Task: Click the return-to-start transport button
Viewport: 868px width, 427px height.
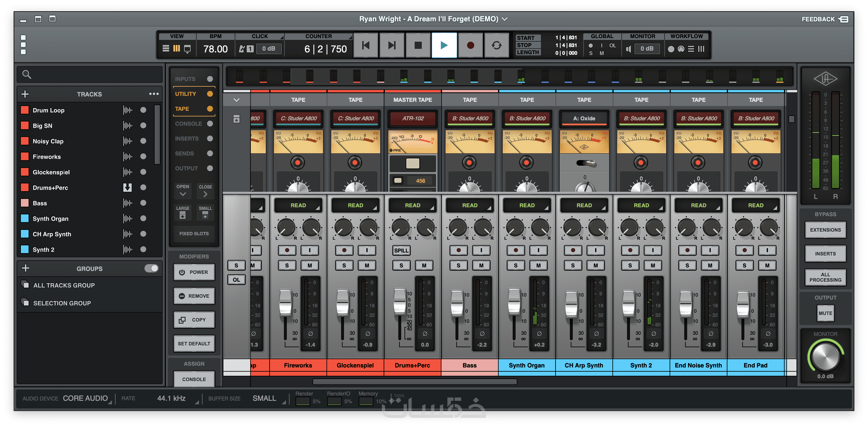Action: coord(365,46)
